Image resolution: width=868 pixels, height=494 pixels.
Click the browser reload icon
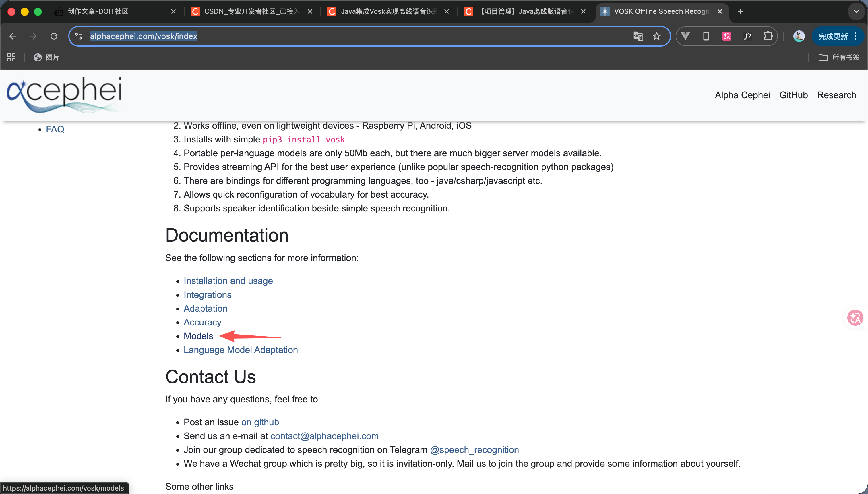point(54,36)
